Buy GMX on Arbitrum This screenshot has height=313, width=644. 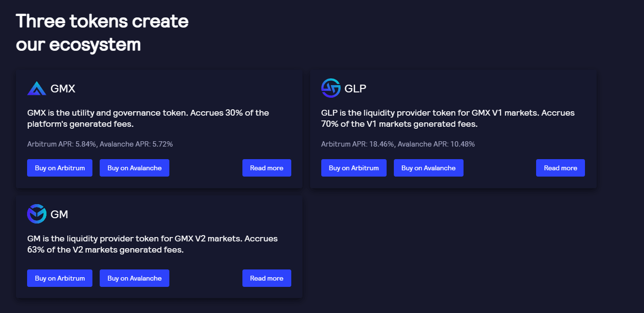[x=60, y=168]
